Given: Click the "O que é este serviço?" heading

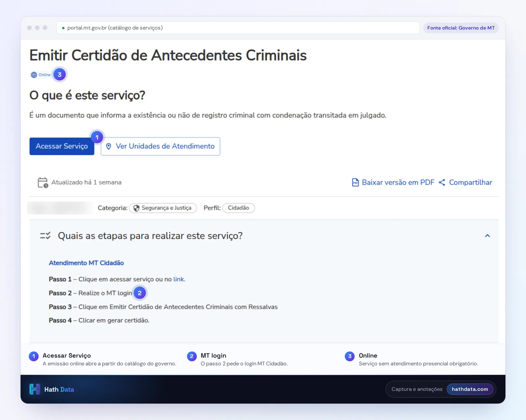Looking at the screenshot, I should click(87, 96).
